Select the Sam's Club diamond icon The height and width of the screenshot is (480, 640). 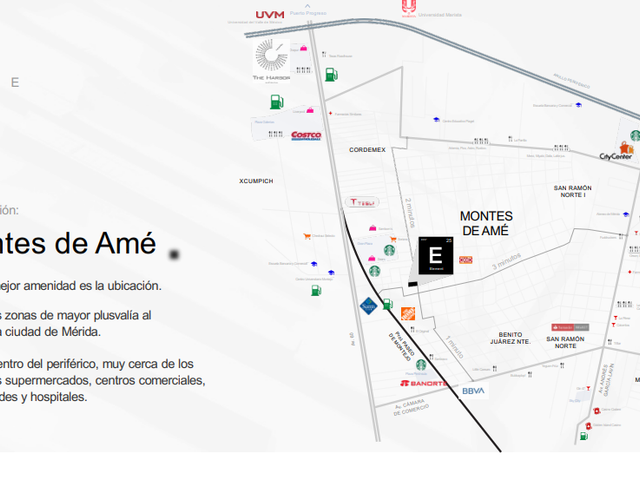369,306
